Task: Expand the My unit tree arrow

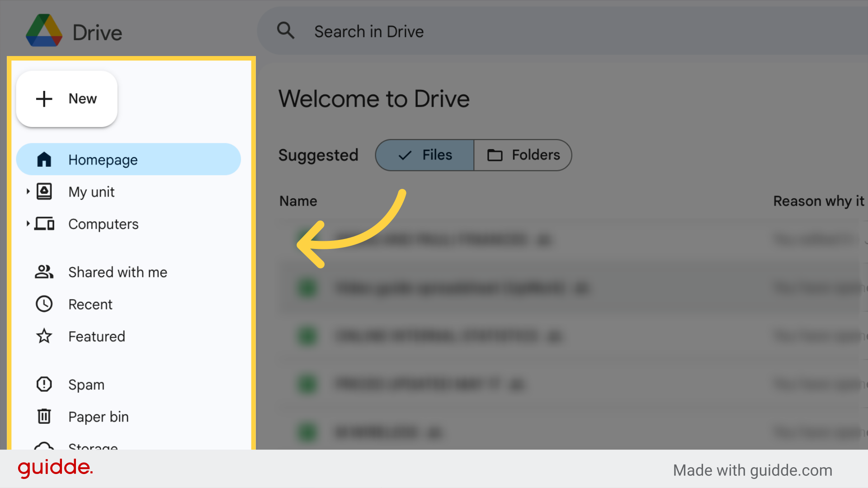Action: tap(28, 192)
